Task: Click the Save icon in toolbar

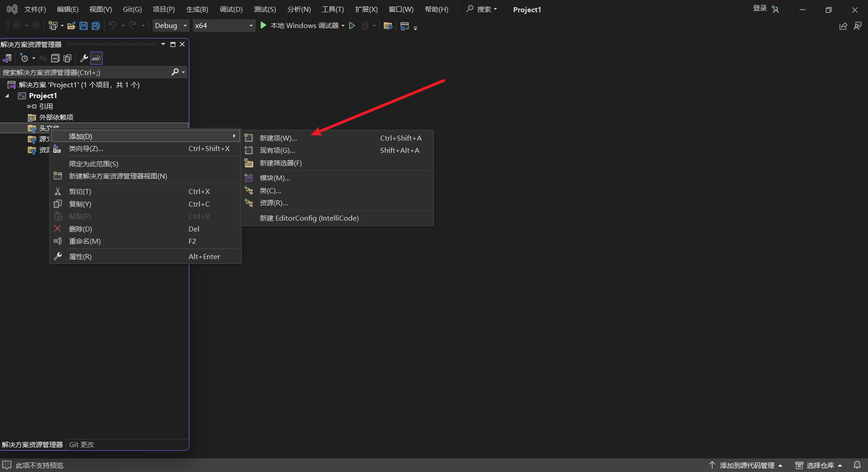Action: pos(84,26)
